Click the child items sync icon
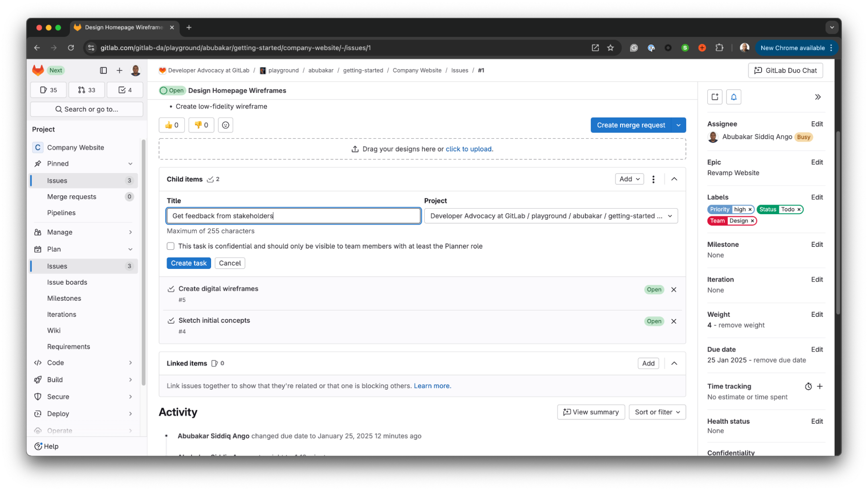This screenshot has width=868, height=491. coord(211,179)
